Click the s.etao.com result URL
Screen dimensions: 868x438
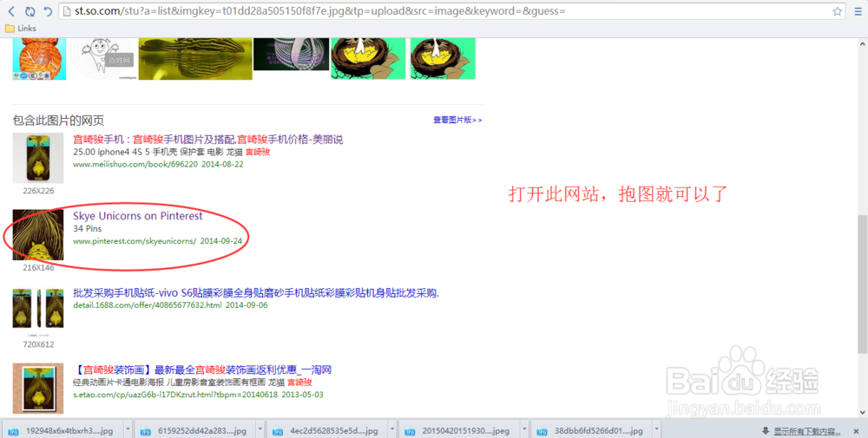pos(175,395)
